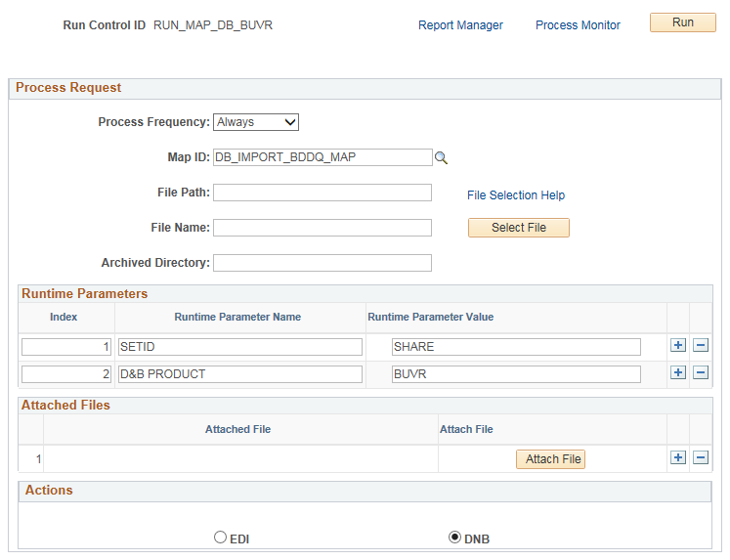730x560 pixels.
Task: Open the Process Frequency dropdown
Action: click(x=256, y=122)
